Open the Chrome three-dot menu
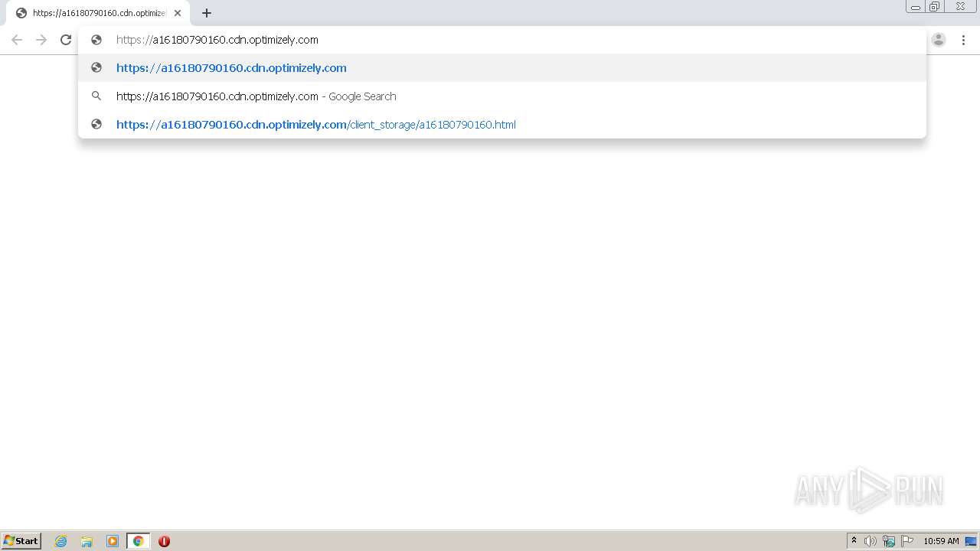This screenshot has width=980, height=551. pyautogui.click(x=963, y=40)
